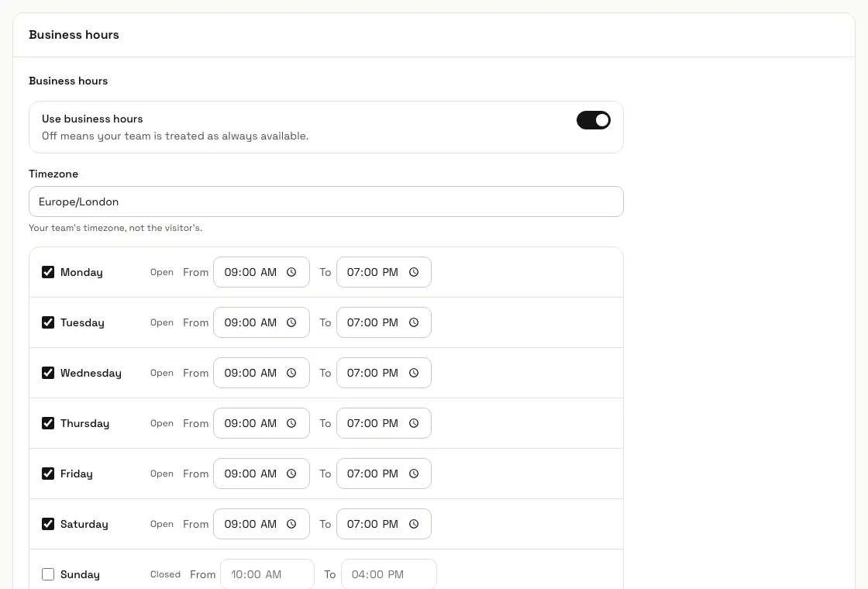Uncheck the Saturday checkbox
This screenshot has width=868, height=589.
pos(48,524)
